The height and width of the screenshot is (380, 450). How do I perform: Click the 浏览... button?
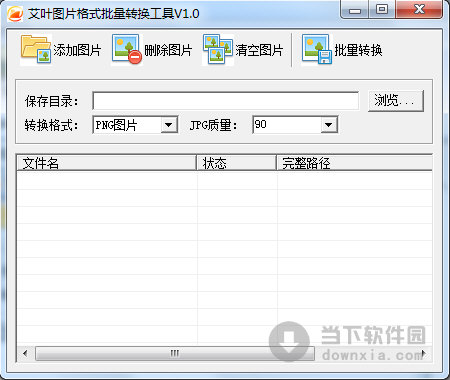pyautogui.click(x=396, y=100)
